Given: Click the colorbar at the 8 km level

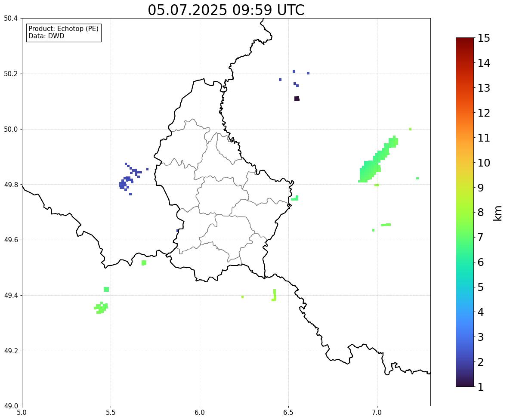Looking at the screenshot, I should (x=465, y=213).
